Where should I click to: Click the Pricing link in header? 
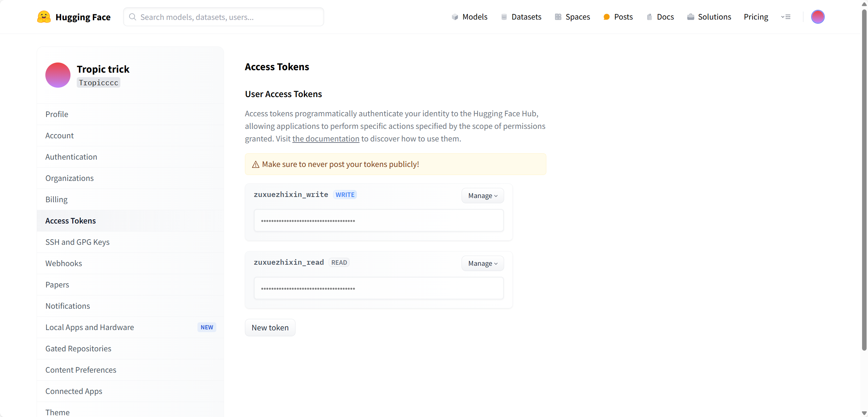(x=756, y=17)
